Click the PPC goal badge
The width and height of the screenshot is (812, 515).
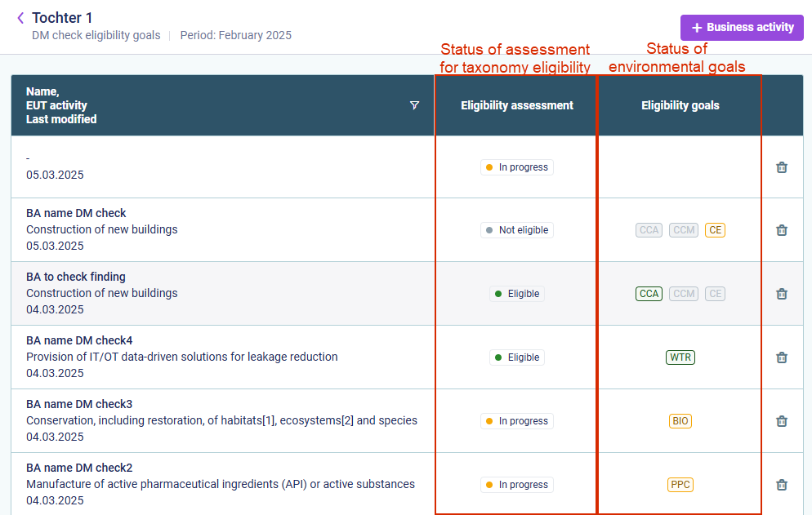[680, 485]
